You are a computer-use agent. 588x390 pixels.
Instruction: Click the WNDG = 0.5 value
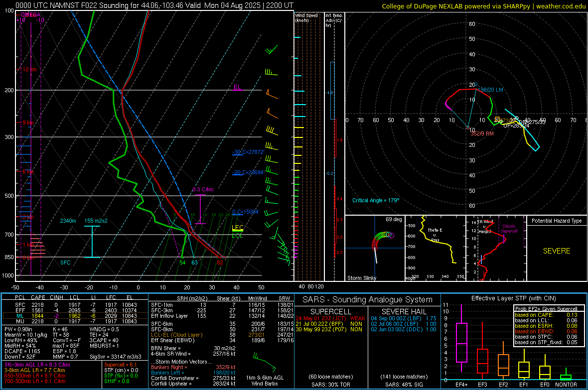104,329
